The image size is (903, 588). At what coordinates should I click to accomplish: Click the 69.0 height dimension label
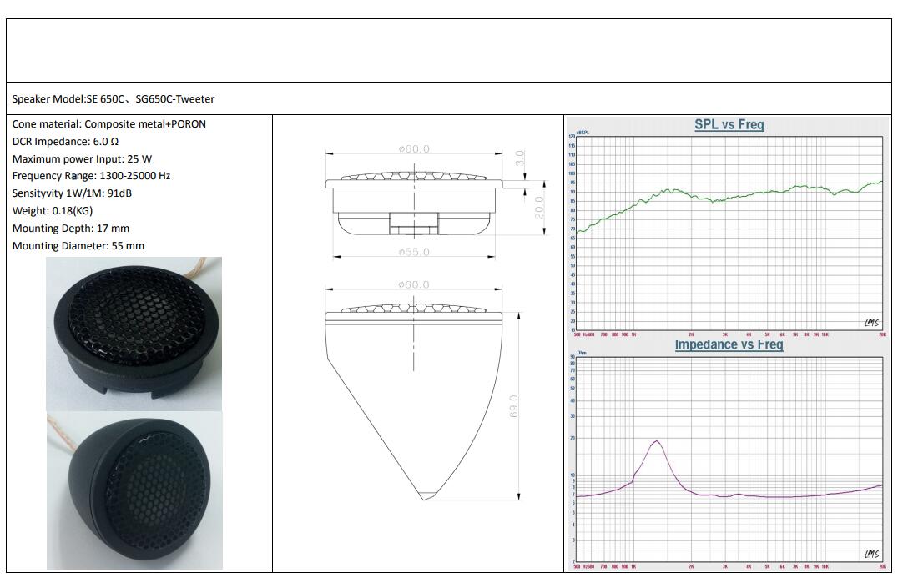pos(514,406)
